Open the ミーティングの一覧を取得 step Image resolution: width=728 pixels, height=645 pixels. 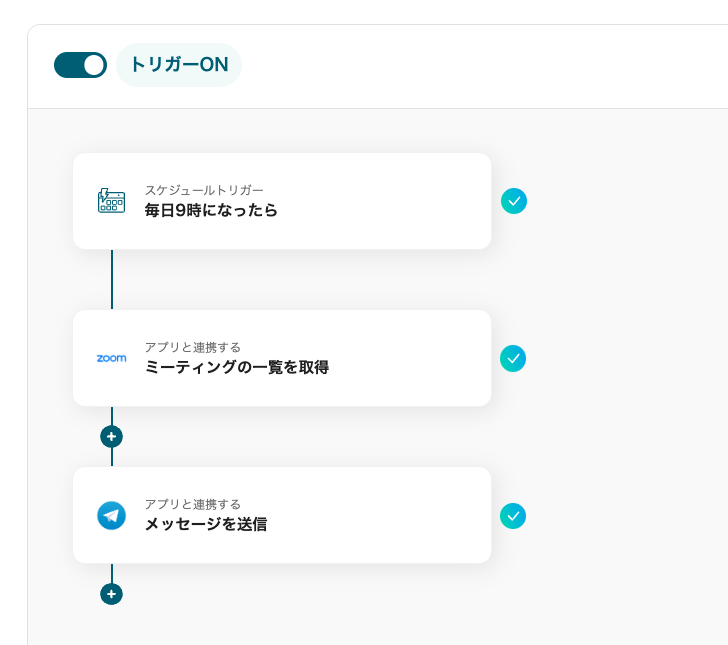tap(236, 368)
